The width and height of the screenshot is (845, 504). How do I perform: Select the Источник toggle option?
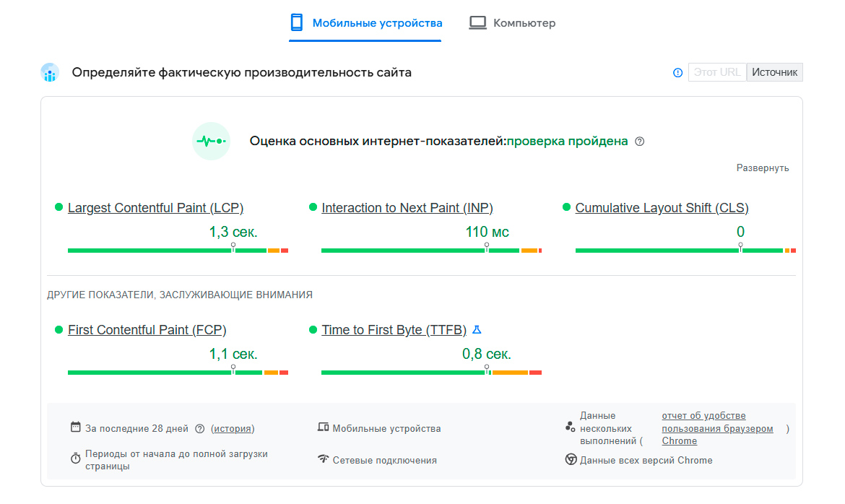774,72
